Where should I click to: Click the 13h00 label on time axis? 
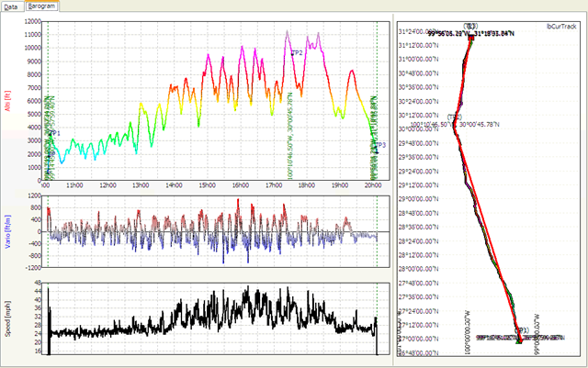coord(140,184)
